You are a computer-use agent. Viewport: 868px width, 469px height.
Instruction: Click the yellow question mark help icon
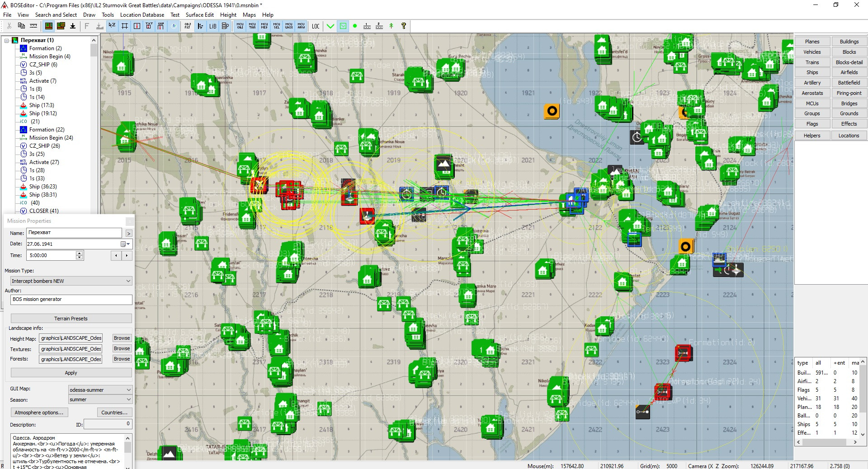[x=404, y=26]
